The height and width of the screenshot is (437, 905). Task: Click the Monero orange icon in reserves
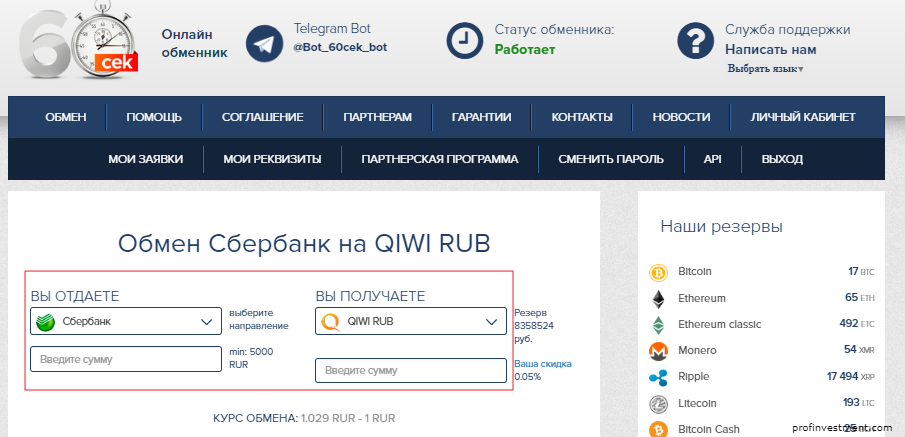coord(658,350)
